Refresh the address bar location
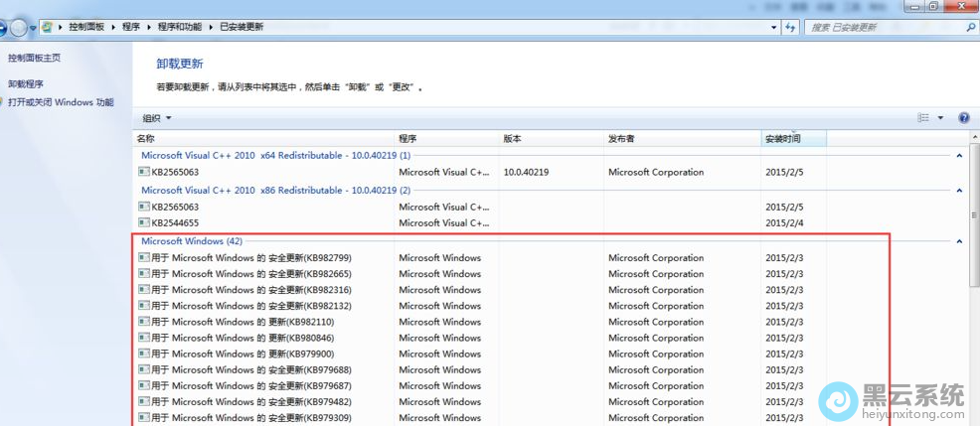The height and width of the screenshot is (426, 980). (x=790, y=27)
